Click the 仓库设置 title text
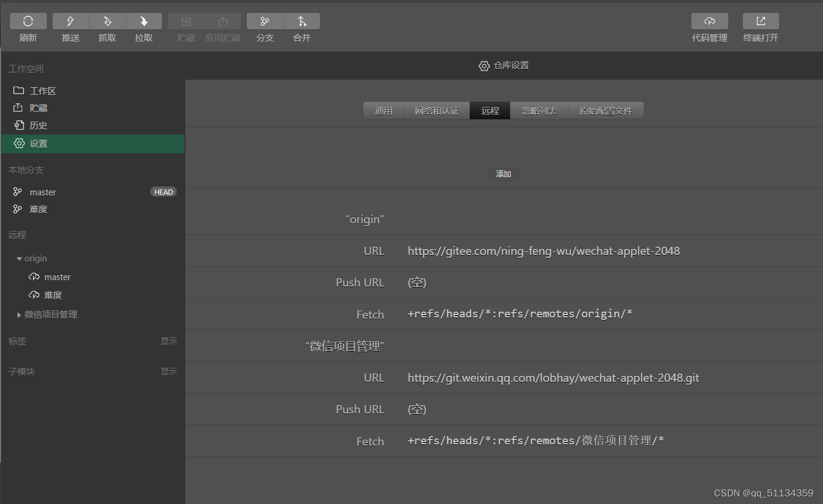 point(511,65)
